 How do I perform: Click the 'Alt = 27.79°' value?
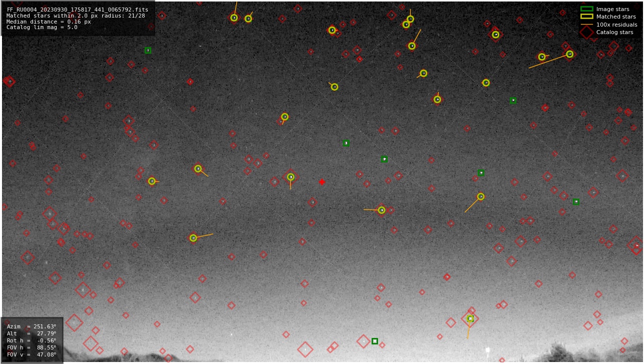(x=32, y=333)
